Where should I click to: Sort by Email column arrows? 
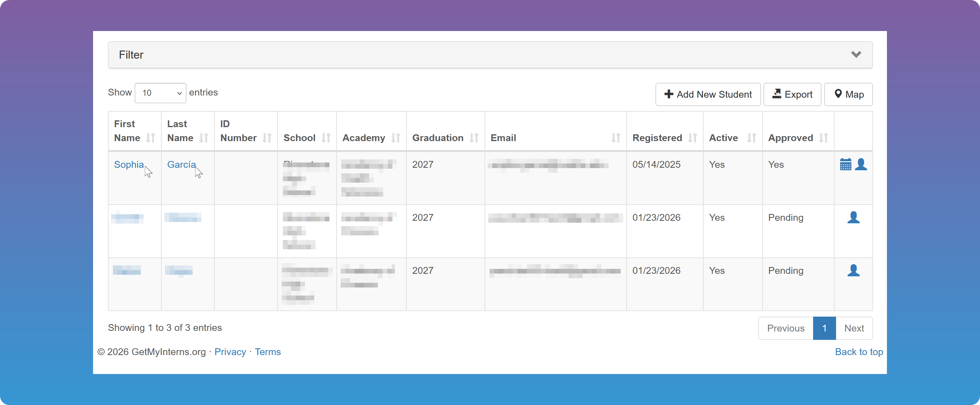tap(616, 138)
